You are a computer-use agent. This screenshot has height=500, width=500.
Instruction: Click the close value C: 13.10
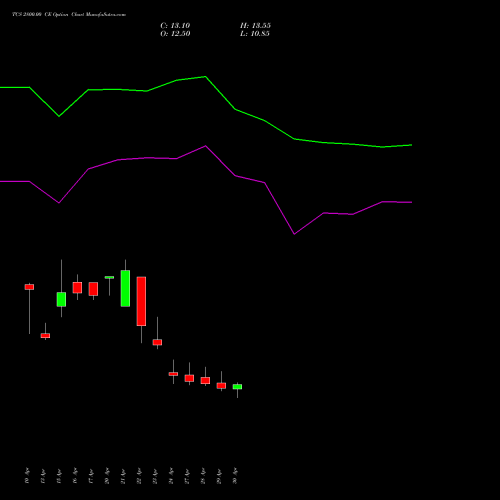tap(175, 26)
